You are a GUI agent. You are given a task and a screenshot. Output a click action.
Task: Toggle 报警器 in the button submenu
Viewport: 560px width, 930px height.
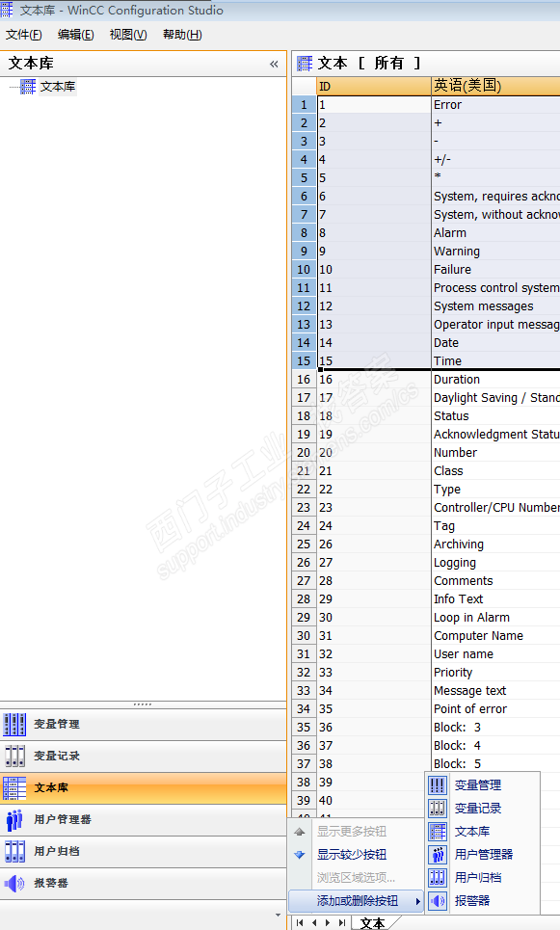coord(482,901)
